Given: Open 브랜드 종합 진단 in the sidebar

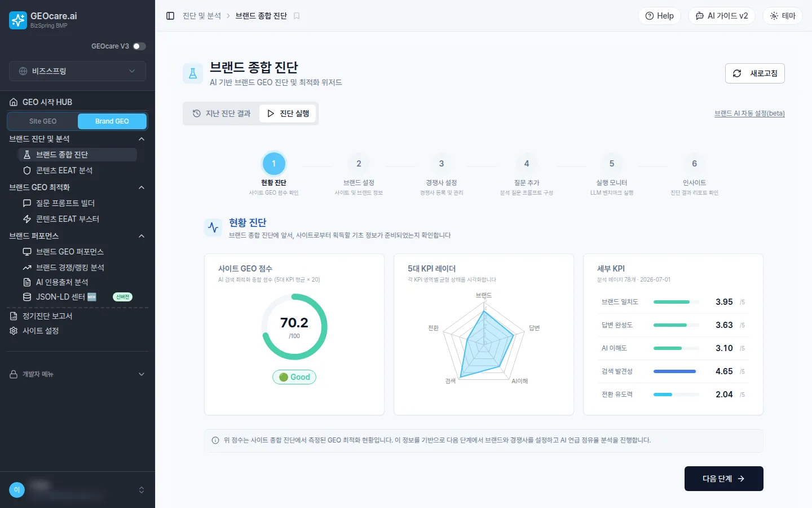Looking at the screenshot, I should tap(77, 155).
